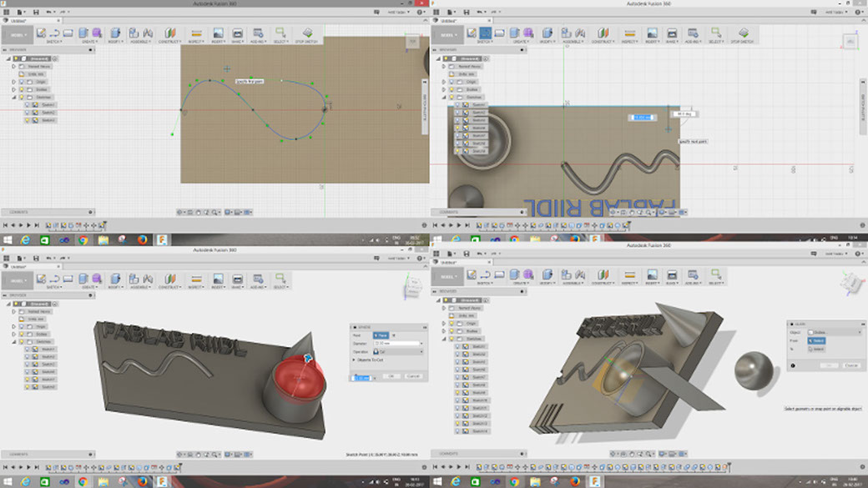Click the timeline play button in spline-curve window
The width and height of the screenshot is (868, 488).
coord(21,225)
